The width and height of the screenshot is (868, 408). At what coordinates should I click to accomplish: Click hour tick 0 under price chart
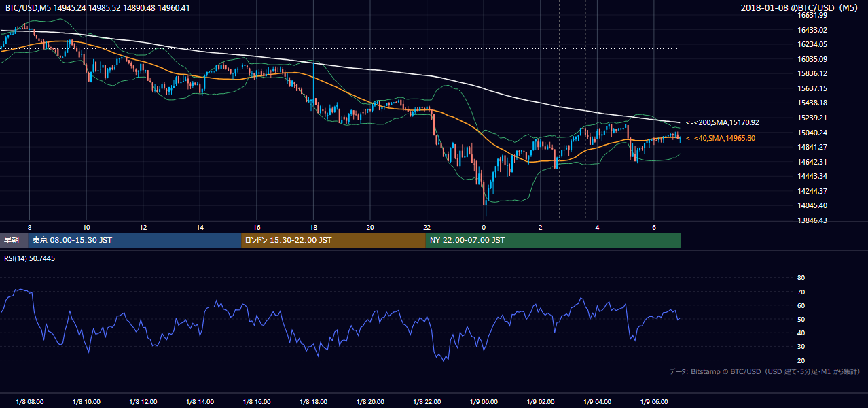point(484,227)
